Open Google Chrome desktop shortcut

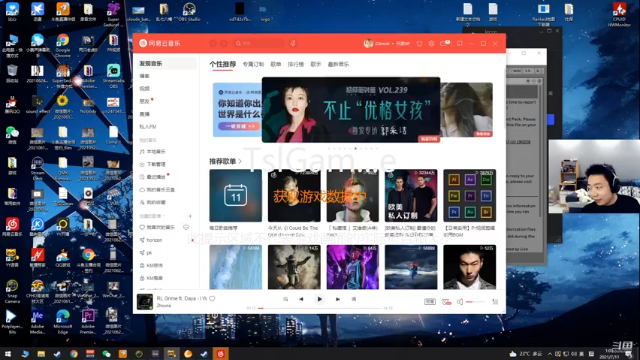point(63,45)
